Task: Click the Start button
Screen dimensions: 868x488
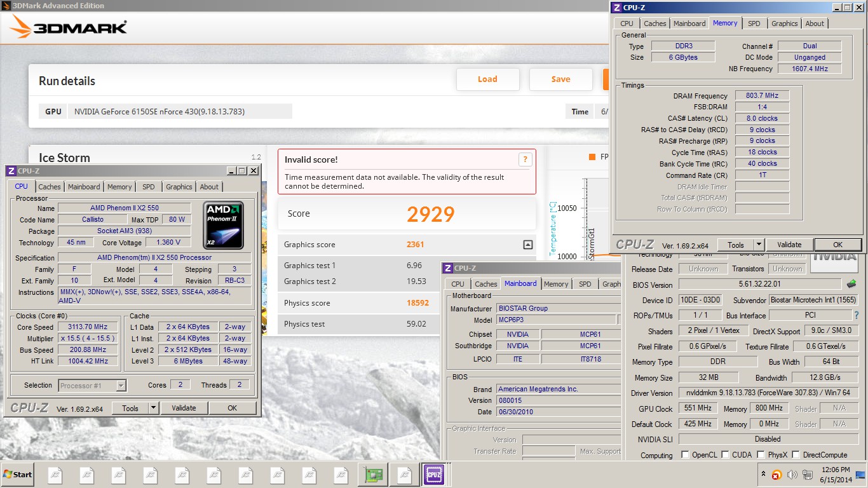Action: coord(17,474)
